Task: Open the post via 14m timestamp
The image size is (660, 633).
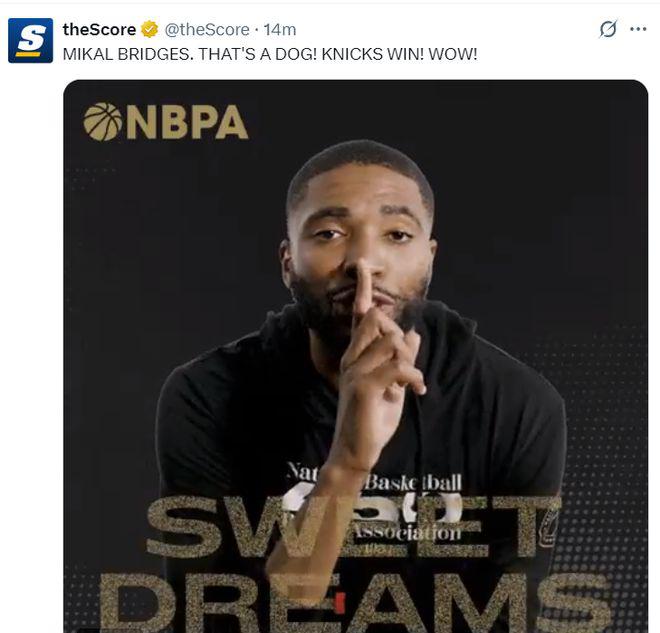Action: tap(280, 29)
